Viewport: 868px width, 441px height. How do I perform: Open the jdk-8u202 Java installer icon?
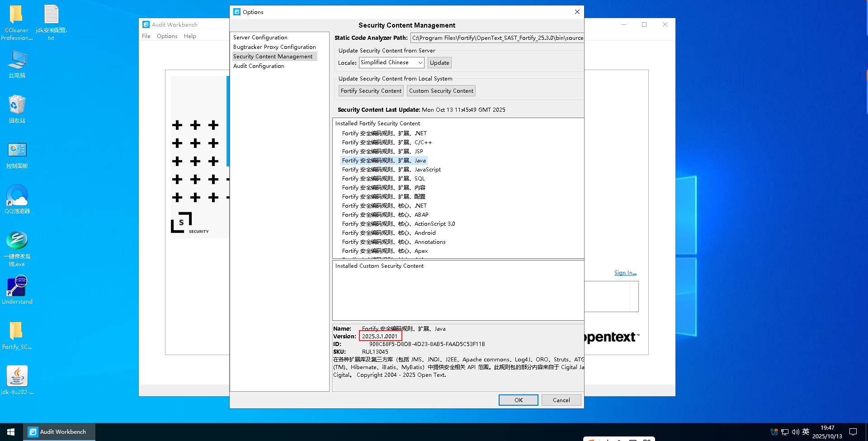17,376
